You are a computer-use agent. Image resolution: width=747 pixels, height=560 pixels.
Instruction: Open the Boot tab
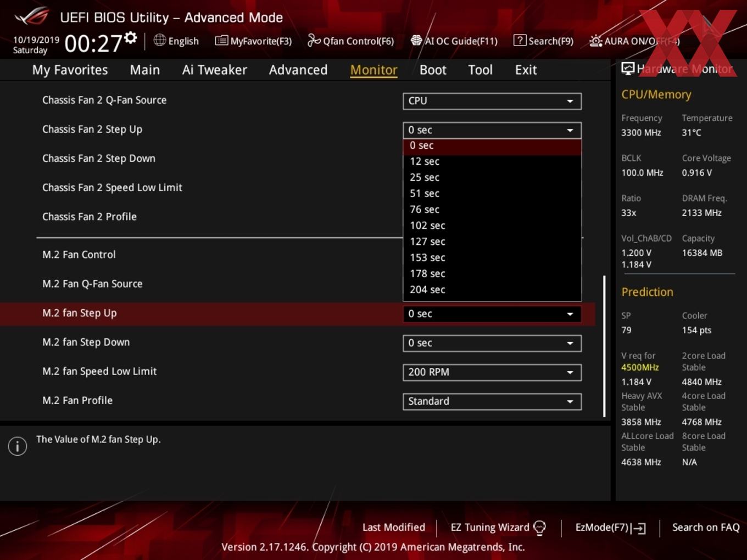433,70
